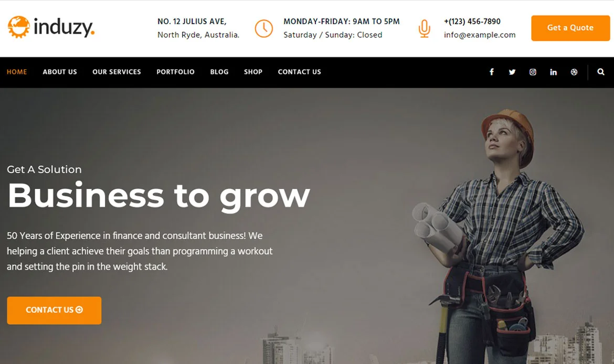
Task: Click the info@example.com email address
Action: [x=480, y=35]
